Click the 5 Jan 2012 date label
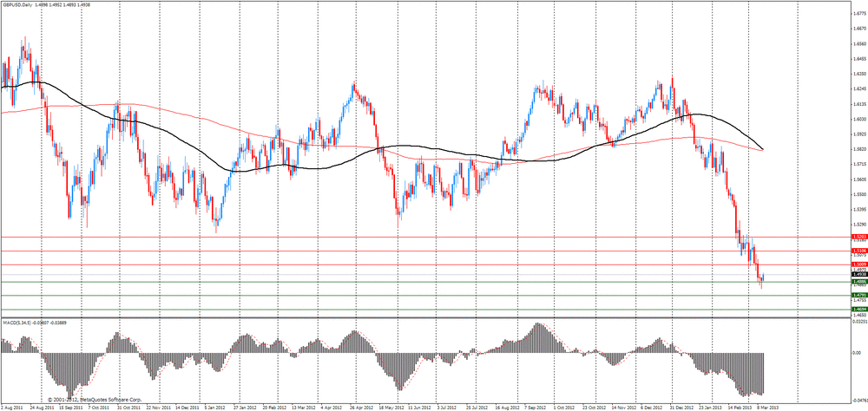Screen dimensions: 868x411 click(x=213, y=407)
